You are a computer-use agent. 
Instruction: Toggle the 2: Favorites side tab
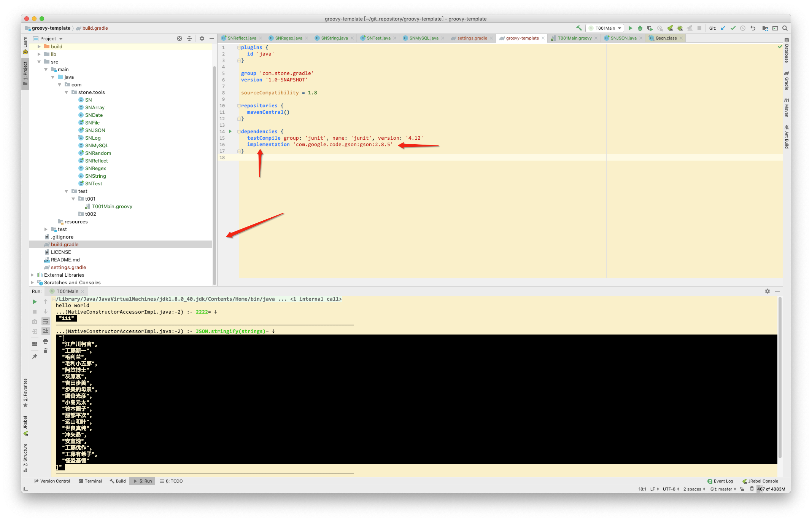point(25,393)
